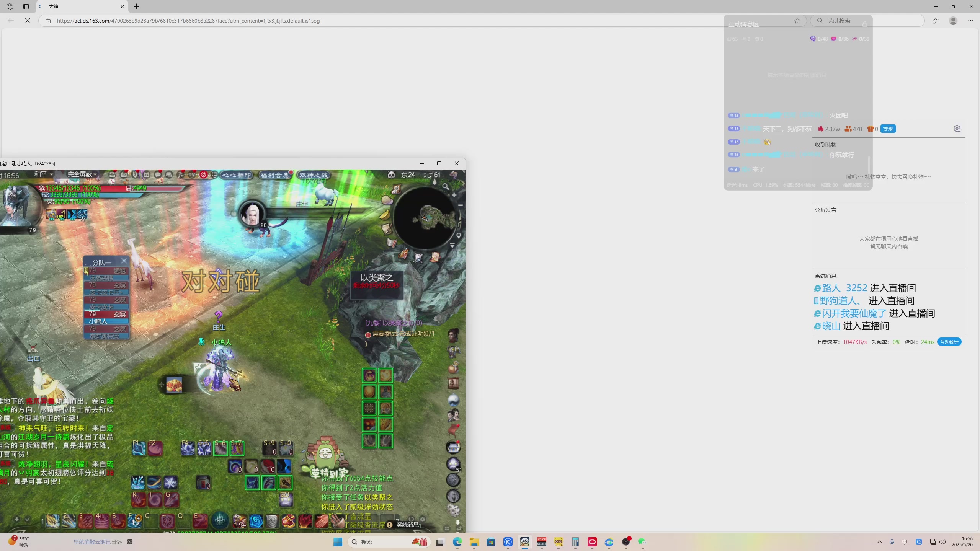Click viewer 路人 3252 in system messages
Viewport: 980px width, 551px height.
844,288
